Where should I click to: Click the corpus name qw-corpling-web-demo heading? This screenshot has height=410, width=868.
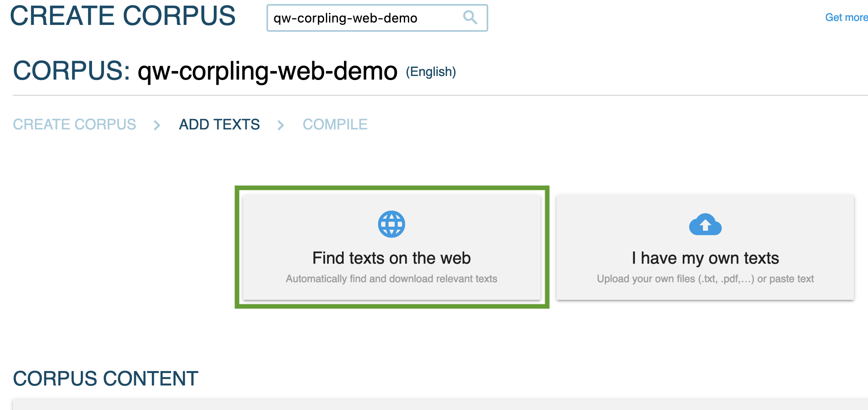[267, 71]
